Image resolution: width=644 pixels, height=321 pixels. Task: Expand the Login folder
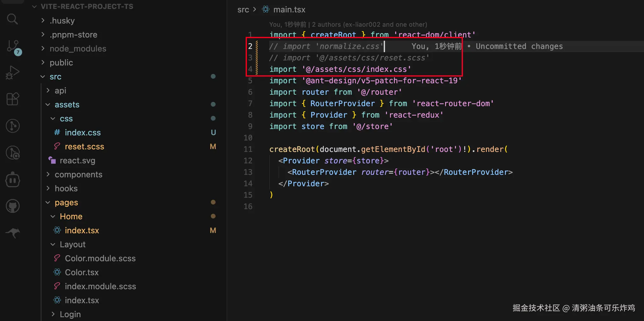coord(70,314)
